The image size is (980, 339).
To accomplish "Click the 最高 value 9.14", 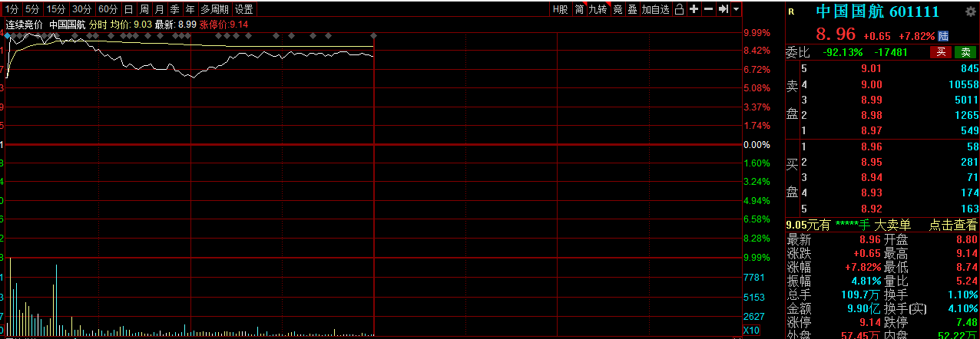I will click(967, 253).
